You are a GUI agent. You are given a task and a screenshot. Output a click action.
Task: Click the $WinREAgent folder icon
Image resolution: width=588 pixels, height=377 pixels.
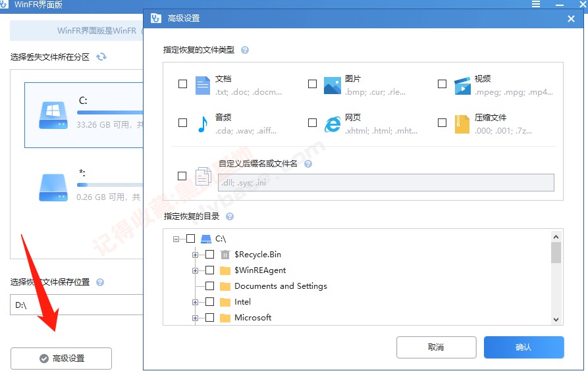click(x=225, y=270)
